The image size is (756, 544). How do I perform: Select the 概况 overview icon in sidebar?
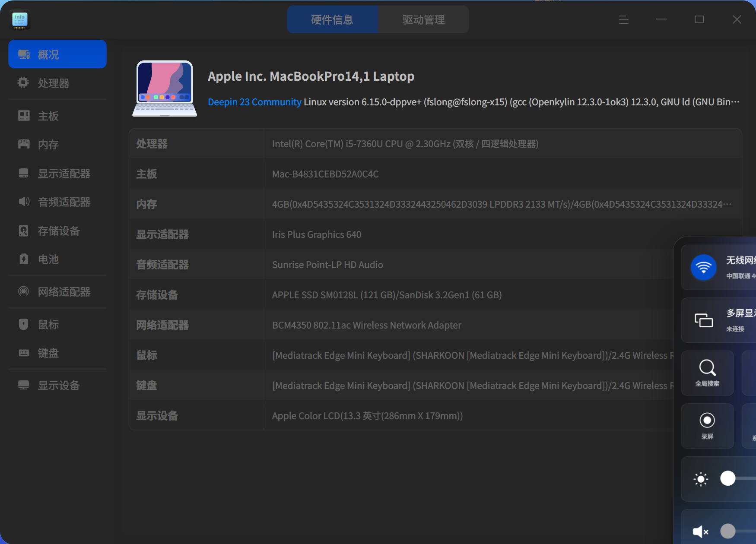[x=24, y=54]
